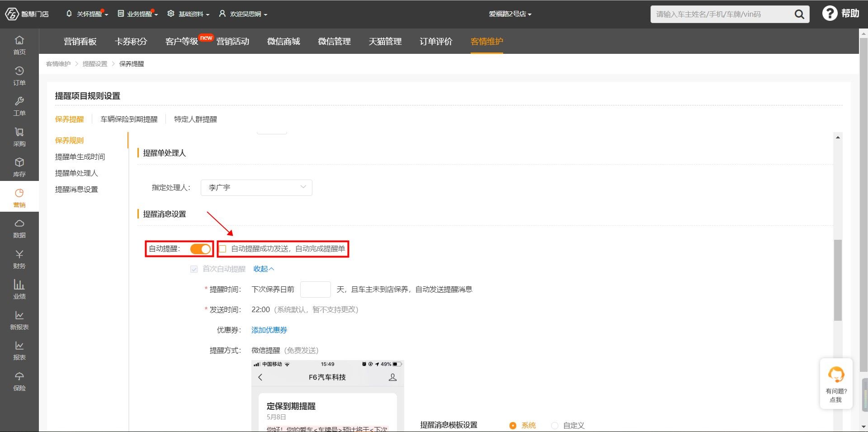
Task: Open the 基础资料 dropdown menu
Action: pyautogui.click(x=189, y=14)
